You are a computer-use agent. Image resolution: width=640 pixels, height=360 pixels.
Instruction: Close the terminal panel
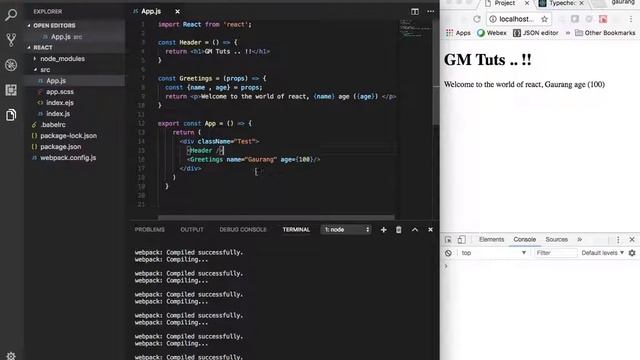[430, 230]
